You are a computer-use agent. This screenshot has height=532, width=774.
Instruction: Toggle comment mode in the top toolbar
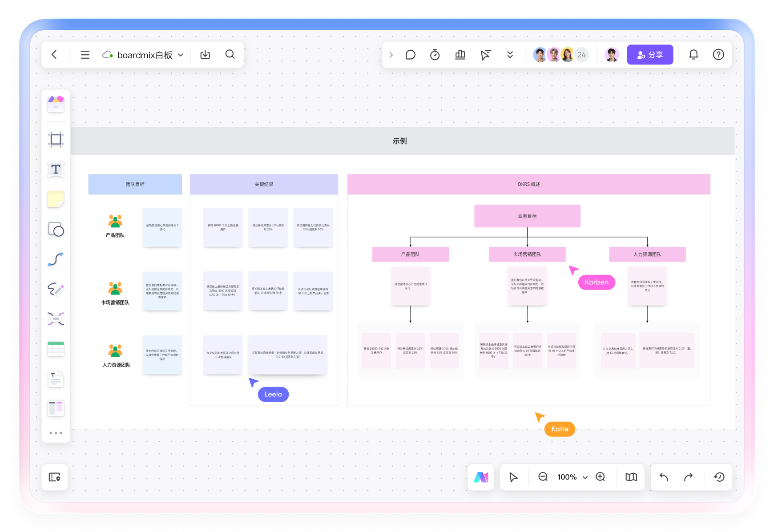click(x=410, y=54)
